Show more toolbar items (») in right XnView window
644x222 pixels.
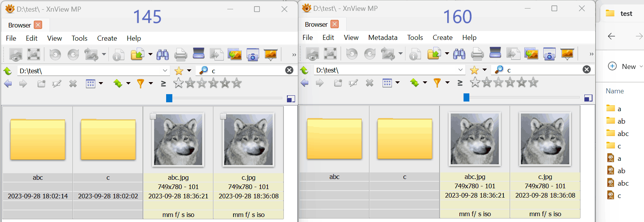(591, 54)
